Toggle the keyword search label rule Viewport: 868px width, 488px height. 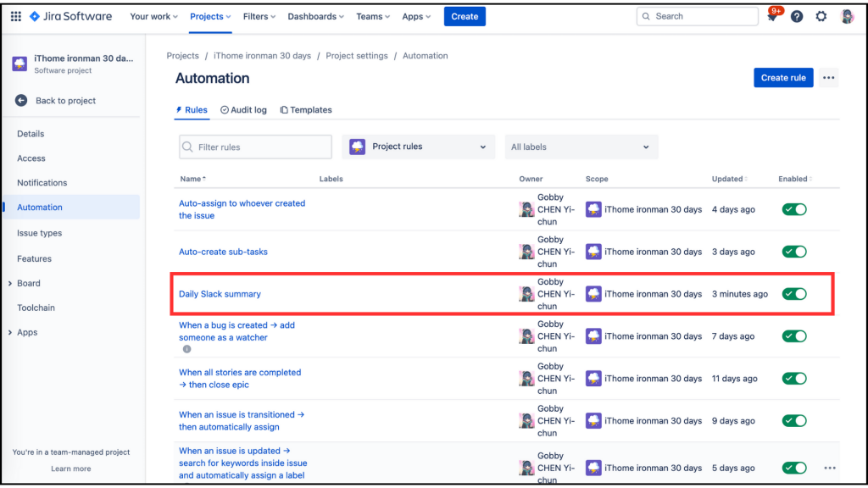click(793, 468)
